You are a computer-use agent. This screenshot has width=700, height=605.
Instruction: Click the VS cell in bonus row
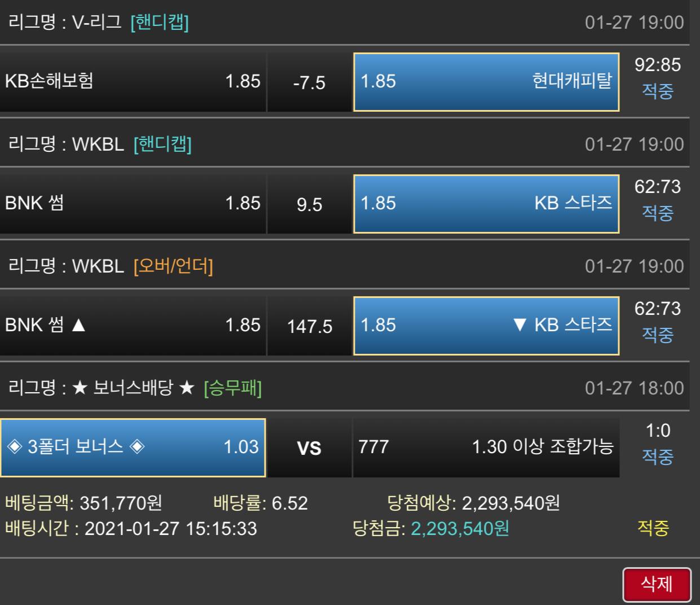309,448
